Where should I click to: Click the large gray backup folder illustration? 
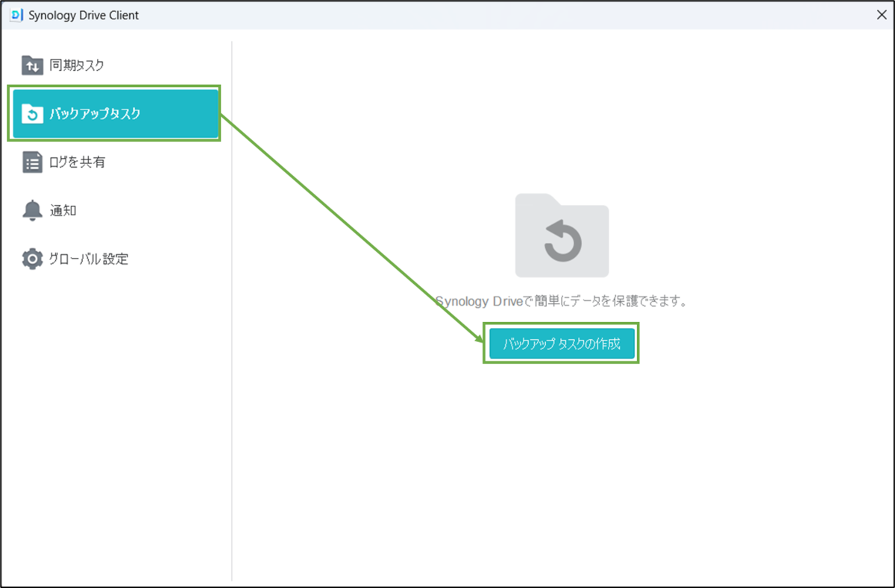(x=562, y=235)
